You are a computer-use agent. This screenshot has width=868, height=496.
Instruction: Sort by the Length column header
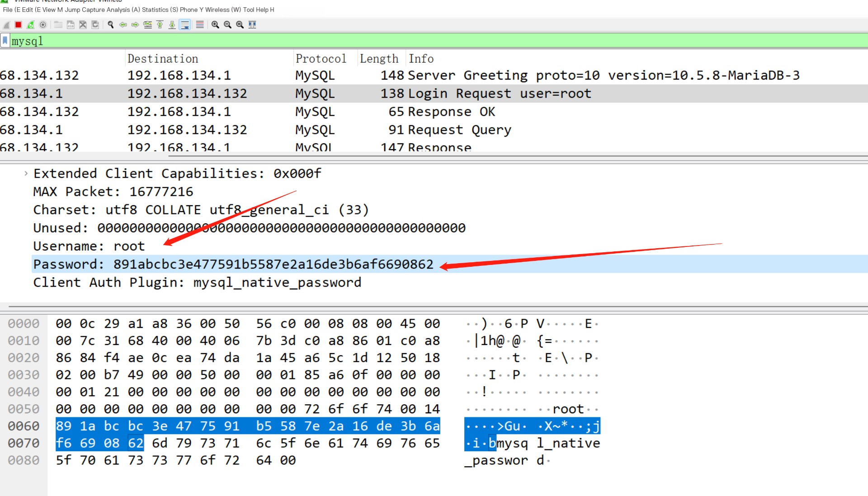(x=379, y=59)
